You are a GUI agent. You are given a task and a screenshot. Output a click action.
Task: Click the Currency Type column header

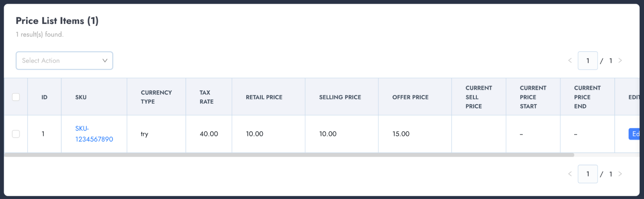click(156, 97)
